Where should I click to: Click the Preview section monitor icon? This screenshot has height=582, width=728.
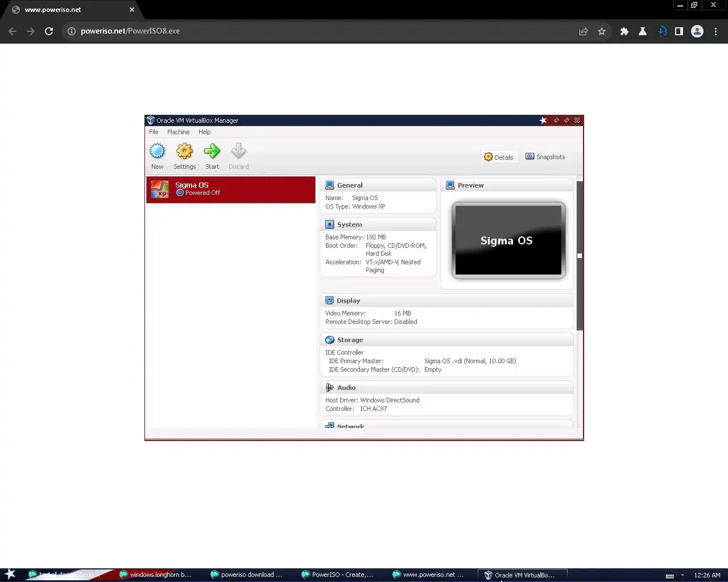tap(450, 185)
